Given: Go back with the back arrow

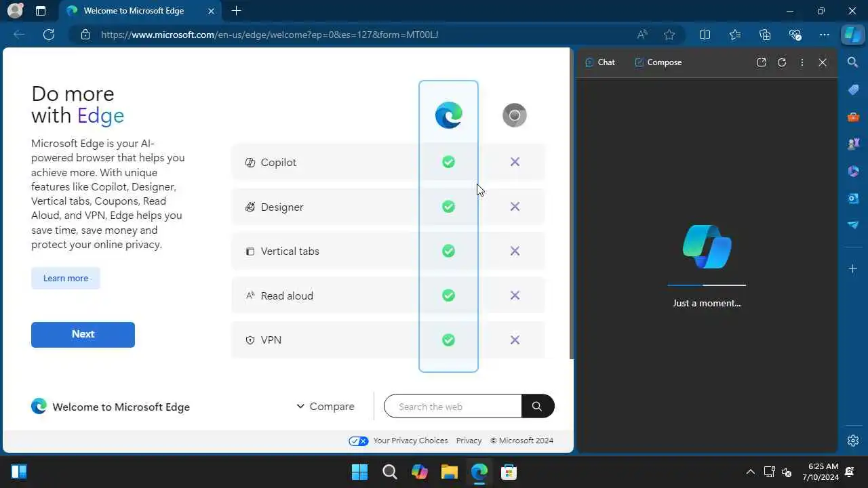Looking at the screenshot, I should [19, 35].
